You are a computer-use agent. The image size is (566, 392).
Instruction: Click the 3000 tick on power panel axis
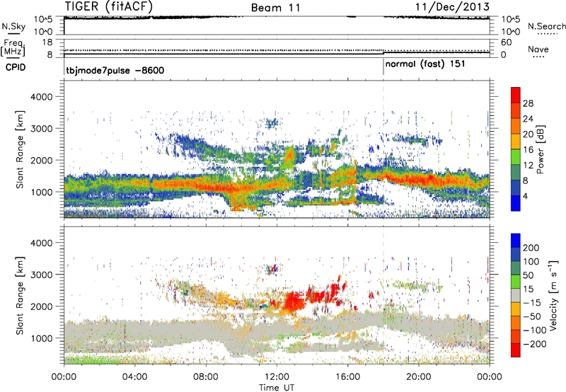click(x=41, y=129)
